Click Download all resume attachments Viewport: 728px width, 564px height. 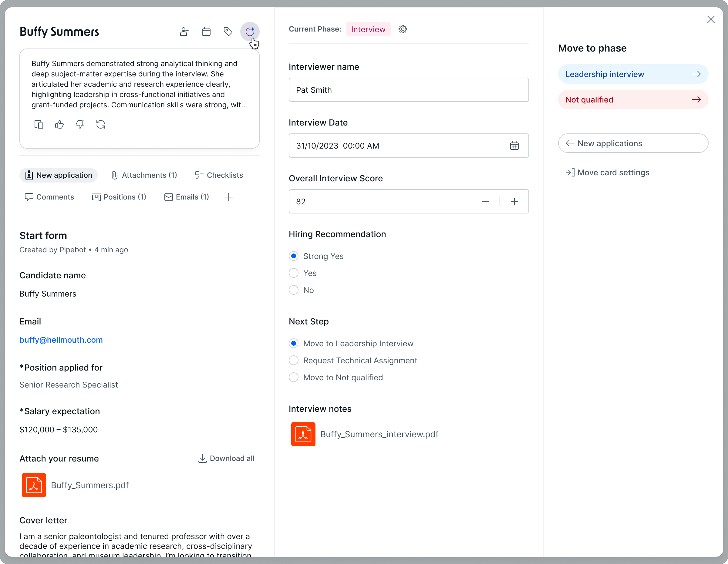click(x=226, y=458)
